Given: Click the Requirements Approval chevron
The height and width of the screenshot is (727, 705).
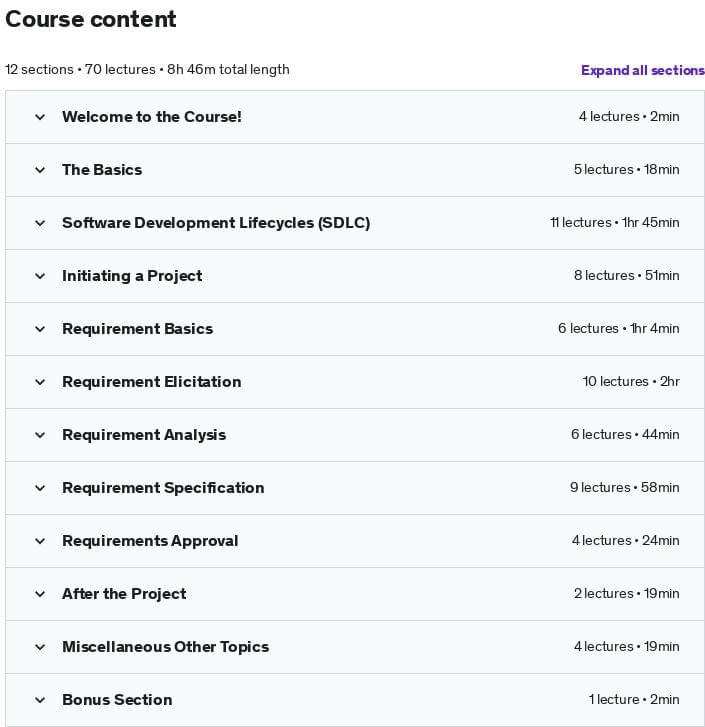Looking at the screenshot, I should click(40, 541).
